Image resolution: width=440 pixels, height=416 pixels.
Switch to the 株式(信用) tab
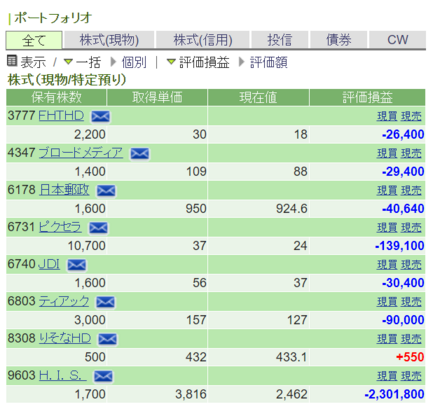(203, 40)
